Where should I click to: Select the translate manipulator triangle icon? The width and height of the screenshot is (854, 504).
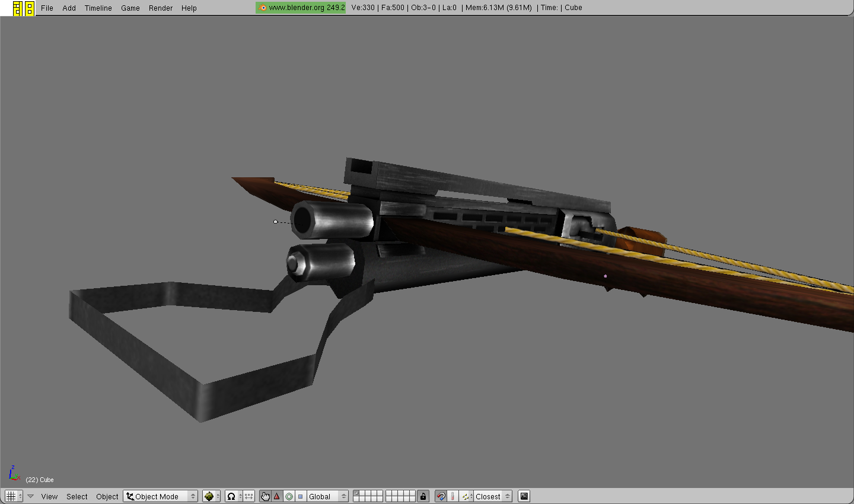276,496
